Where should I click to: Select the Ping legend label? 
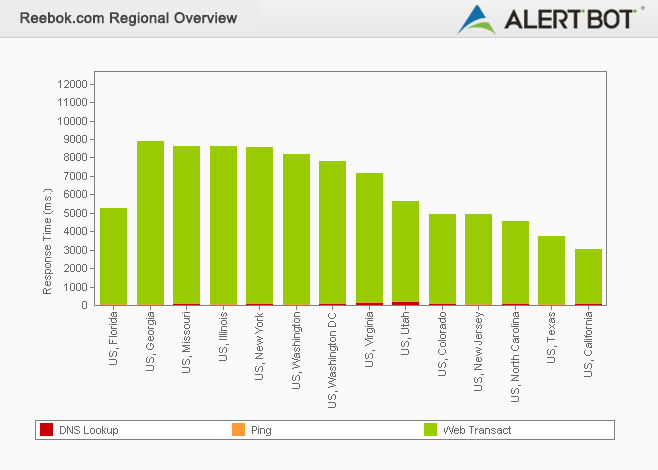tap(261, 430)
